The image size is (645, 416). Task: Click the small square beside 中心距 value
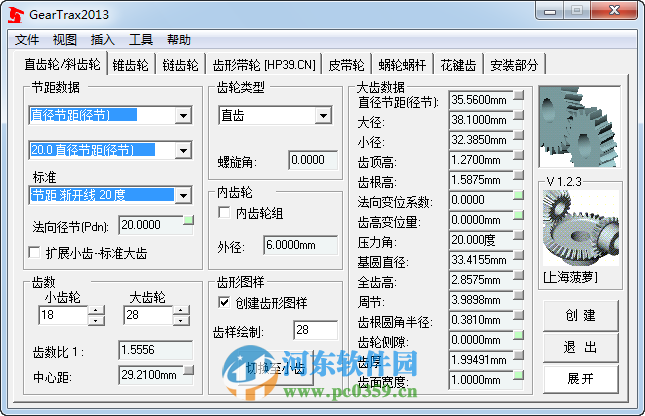pyautogui.click(x=188, y=371)
